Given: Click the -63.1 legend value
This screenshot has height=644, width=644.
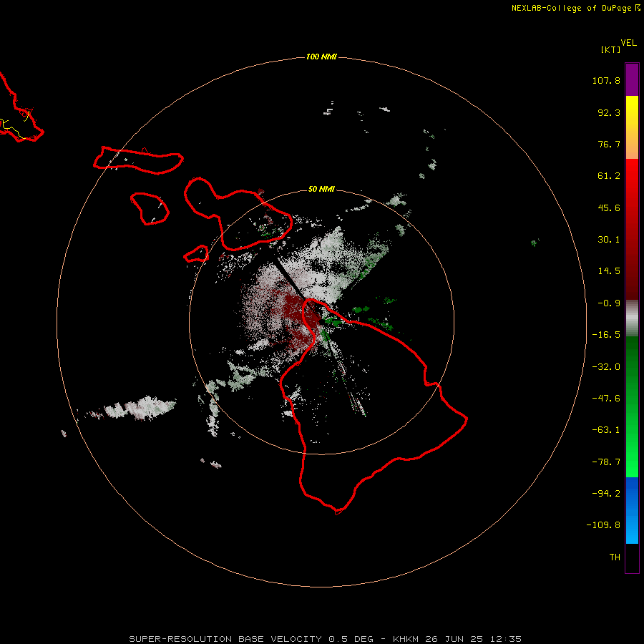Looking at the screenshot, I should click(x=606, y=430).
